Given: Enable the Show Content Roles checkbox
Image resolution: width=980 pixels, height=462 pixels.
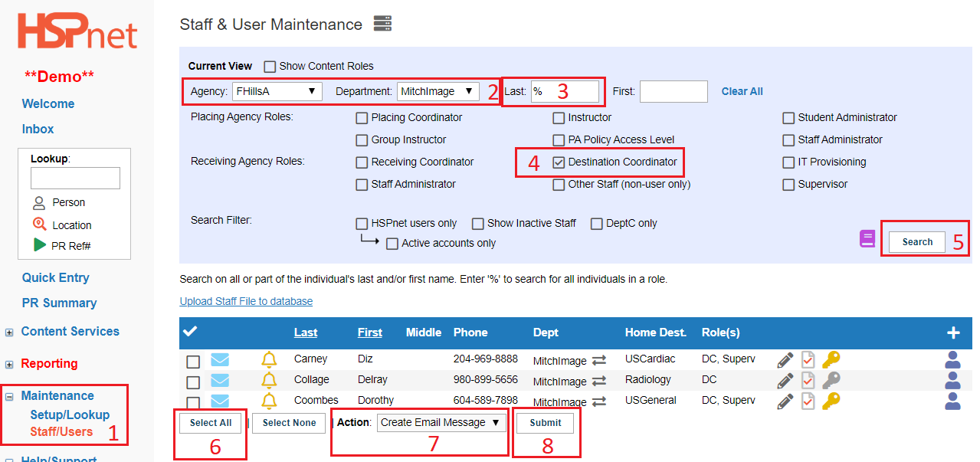Looking at the screenshot, I should point(270,67).
